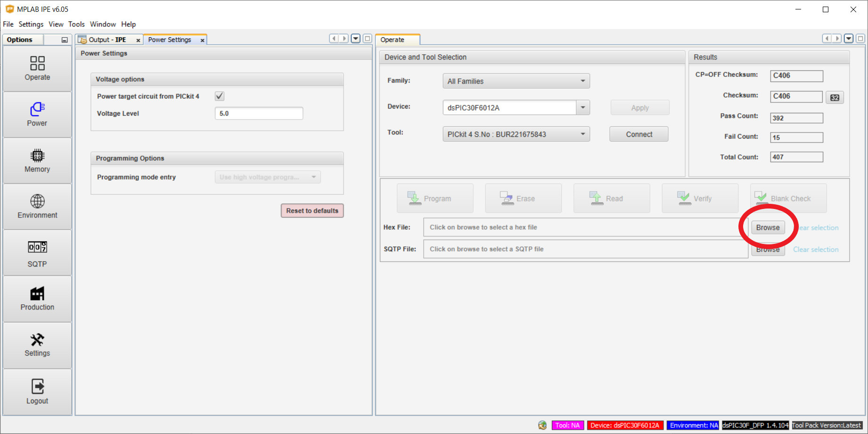Click the Environment globe icon
Image resolution: width=868 pixels, height=434 pixels.
pos(37,206)
